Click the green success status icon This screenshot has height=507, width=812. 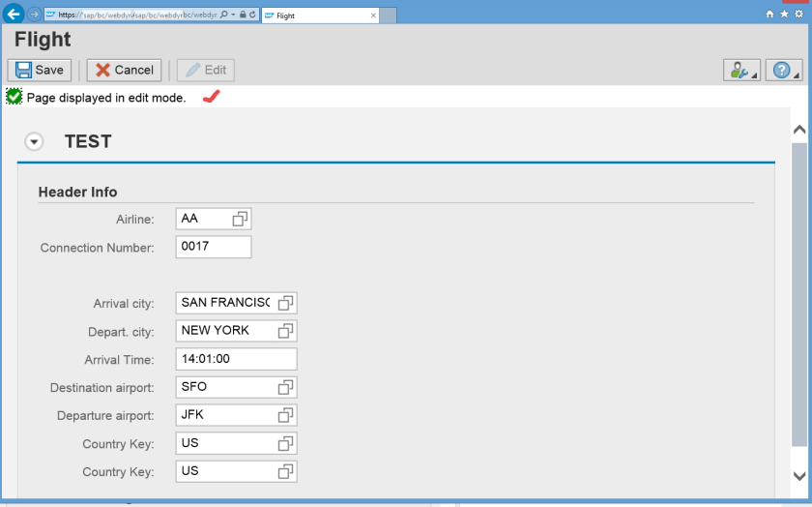pos(14,97)
